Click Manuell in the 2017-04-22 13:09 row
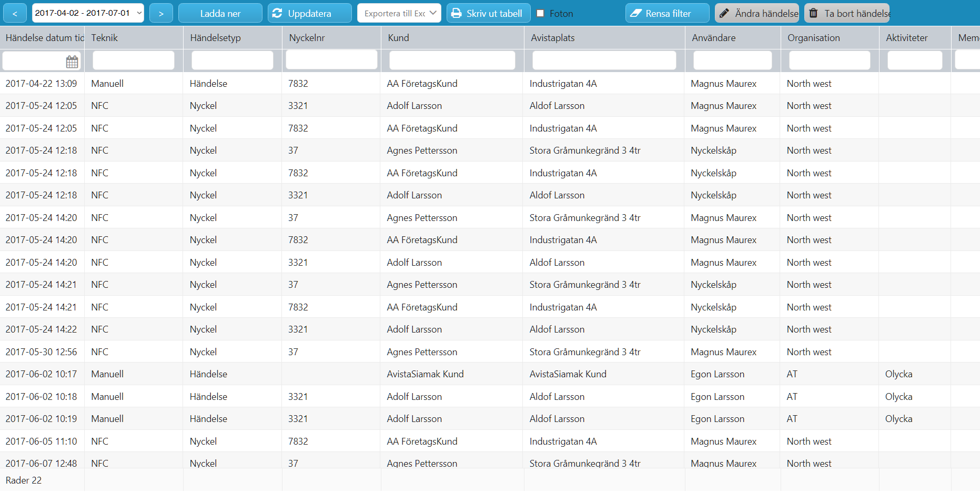Image resolution: width=980 pixels, height=492 pixels. (107, 83)
